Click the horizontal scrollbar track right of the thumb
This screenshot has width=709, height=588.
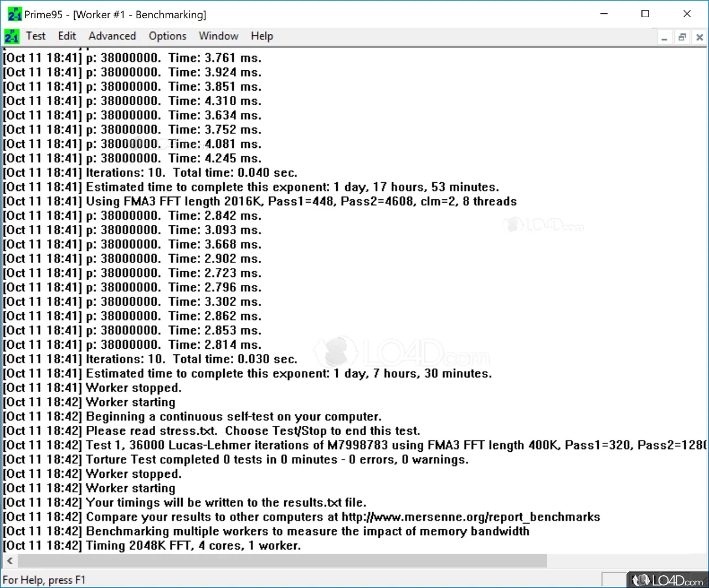(x=626, y=561)
